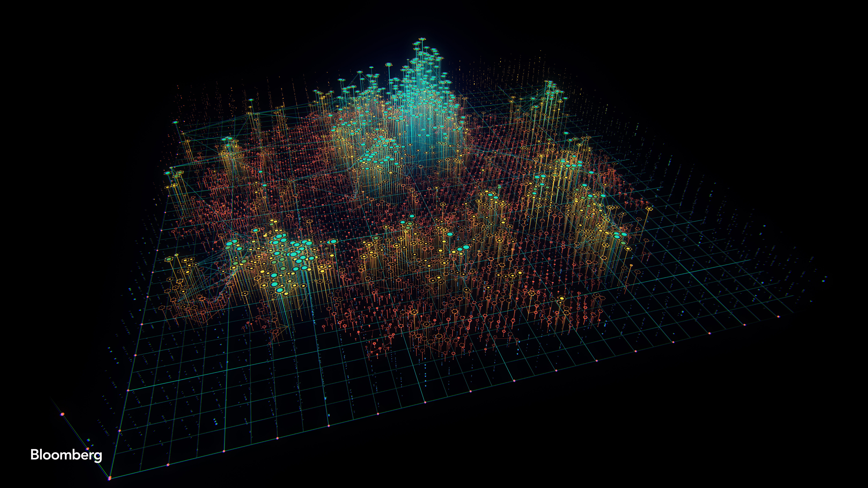
Task: Click the red pin field at lower center
Action: [438, 323]
